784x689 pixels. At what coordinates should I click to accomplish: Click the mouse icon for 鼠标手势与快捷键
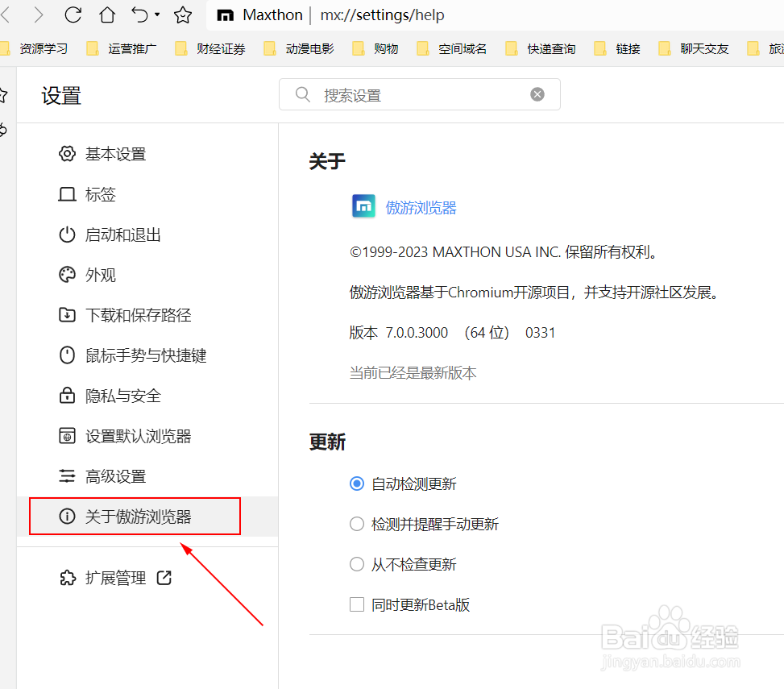(67, 355)
